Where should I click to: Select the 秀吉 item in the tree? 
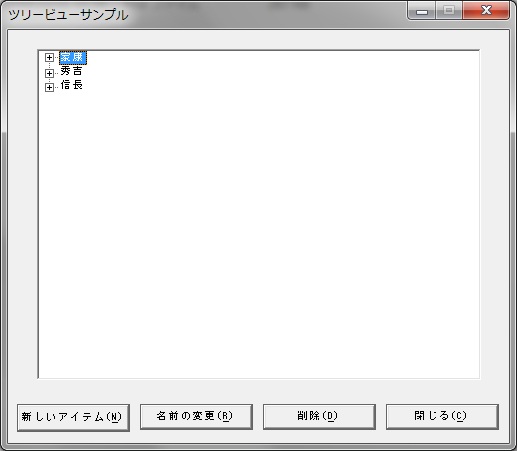pos(71,71)
